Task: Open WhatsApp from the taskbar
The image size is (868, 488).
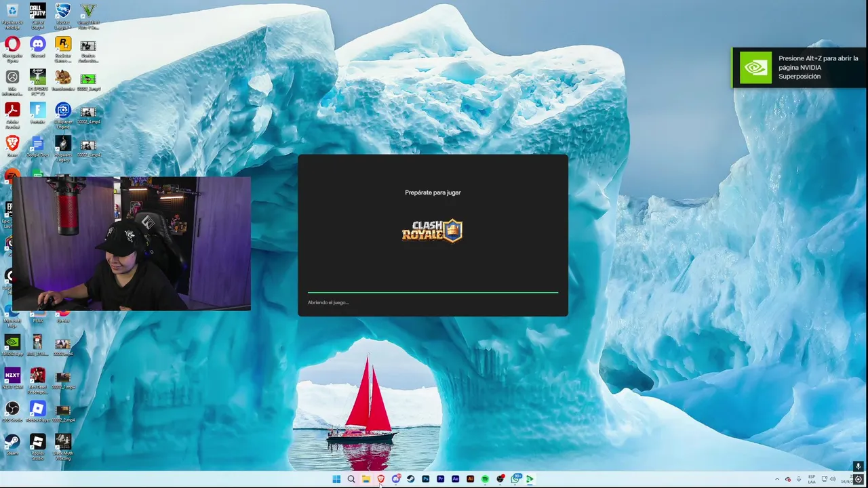Action: pos(515,479)
